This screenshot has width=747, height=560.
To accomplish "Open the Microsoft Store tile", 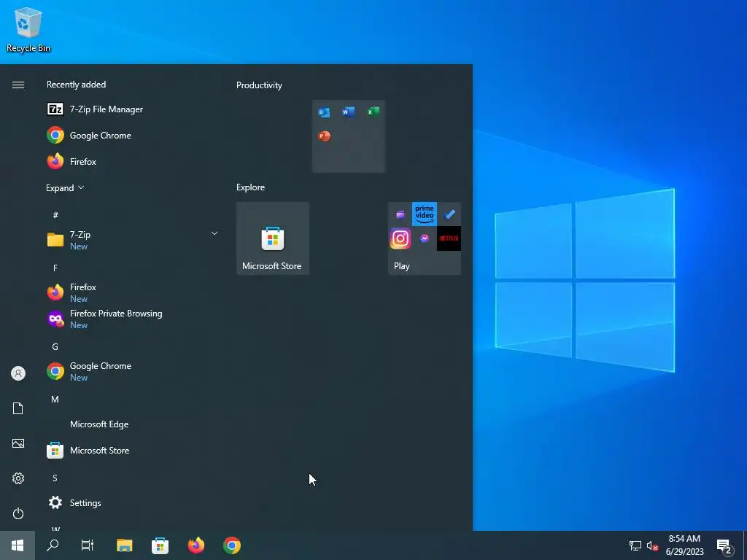I will coord(273,238).
